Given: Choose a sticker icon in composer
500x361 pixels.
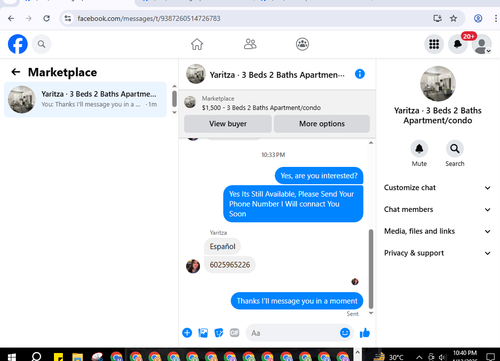Looking at the screenshot, I should tap(219, 333).
